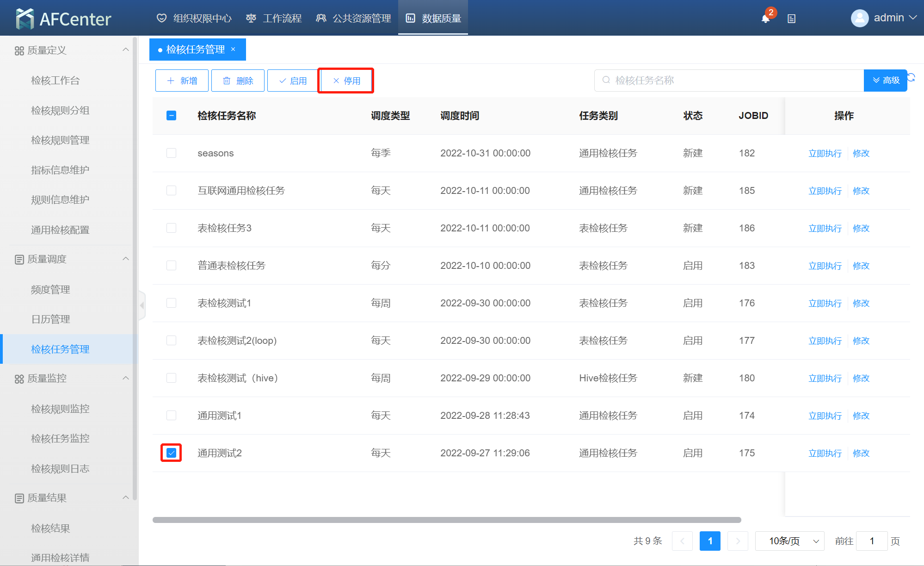
Task: Click the previous page arrow in pagination
Action: [682, 541]
